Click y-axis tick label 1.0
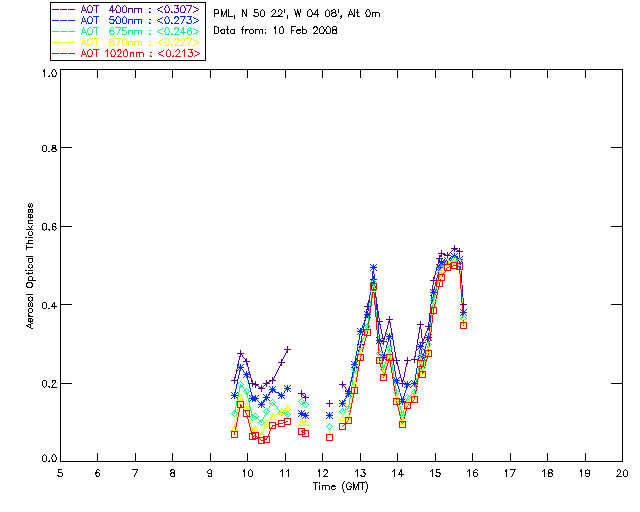Image resolution: width=640 pixels, height=512 pixels. point(49,73)
